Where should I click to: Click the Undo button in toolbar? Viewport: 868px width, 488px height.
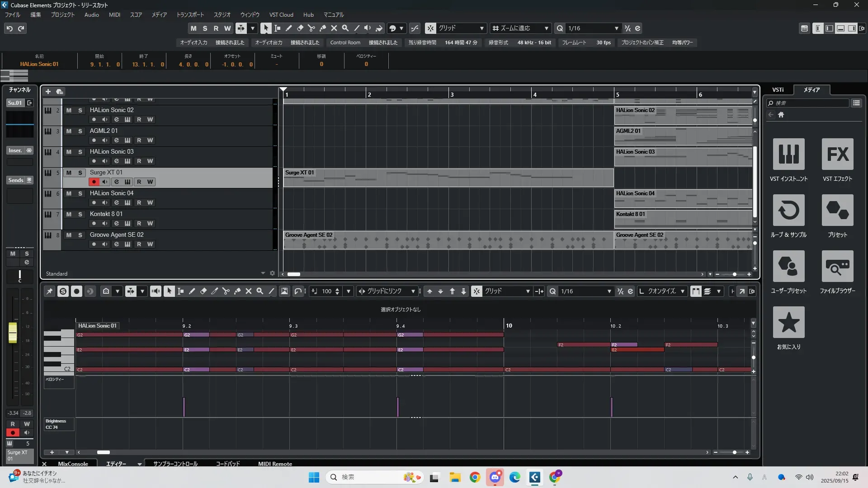(x=9, y=28)
